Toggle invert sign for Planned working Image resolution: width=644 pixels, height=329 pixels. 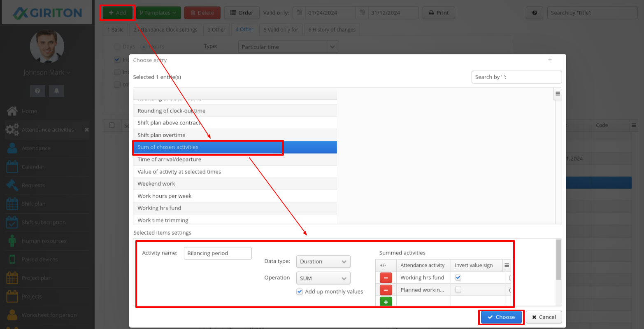pos(458,289)
